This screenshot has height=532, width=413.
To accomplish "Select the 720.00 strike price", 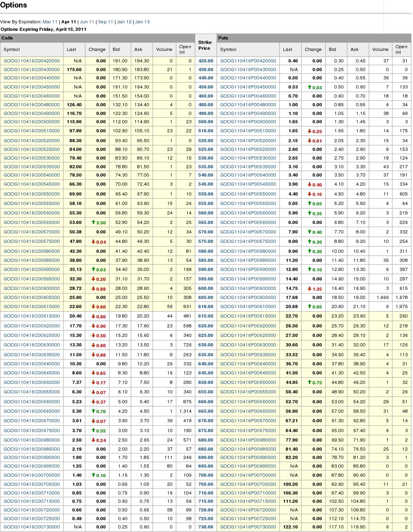I will [x=206, y=510].
